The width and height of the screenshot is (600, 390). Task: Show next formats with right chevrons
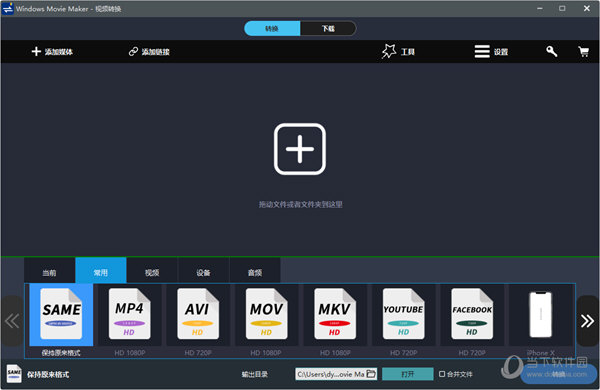click(587, 321)
